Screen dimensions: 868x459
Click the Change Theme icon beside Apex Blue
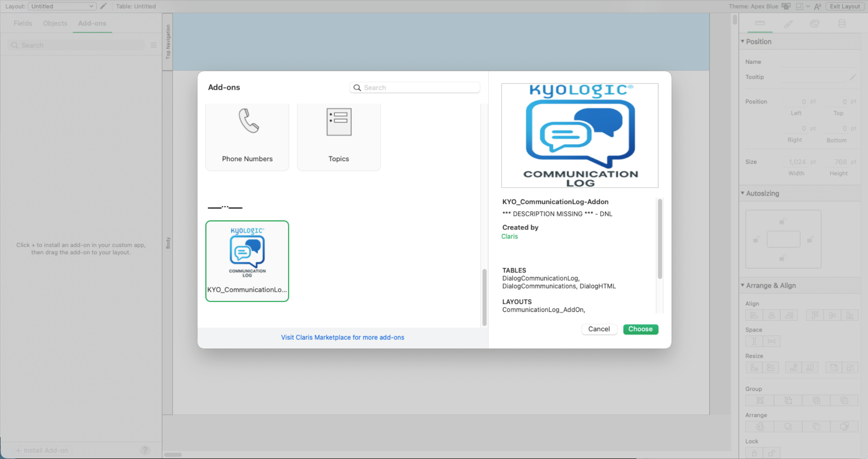[786, 6]
